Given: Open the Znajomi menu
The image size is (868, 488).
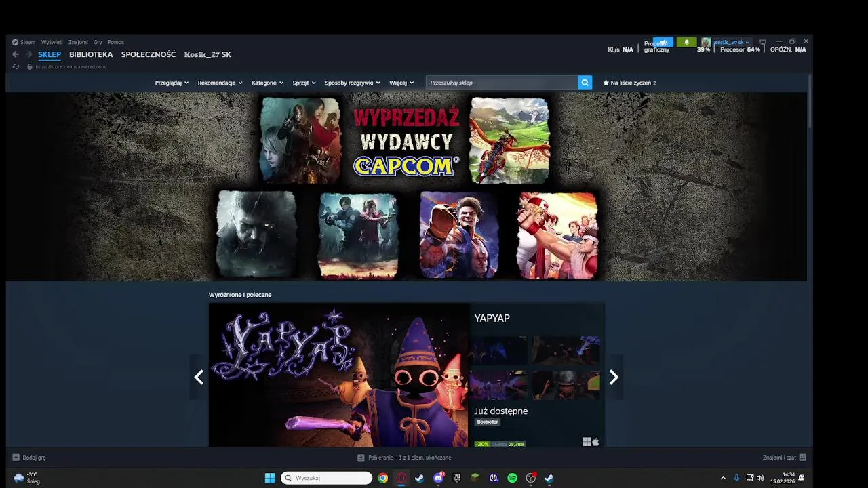Looking at the screenshot, I should point(78,42).
